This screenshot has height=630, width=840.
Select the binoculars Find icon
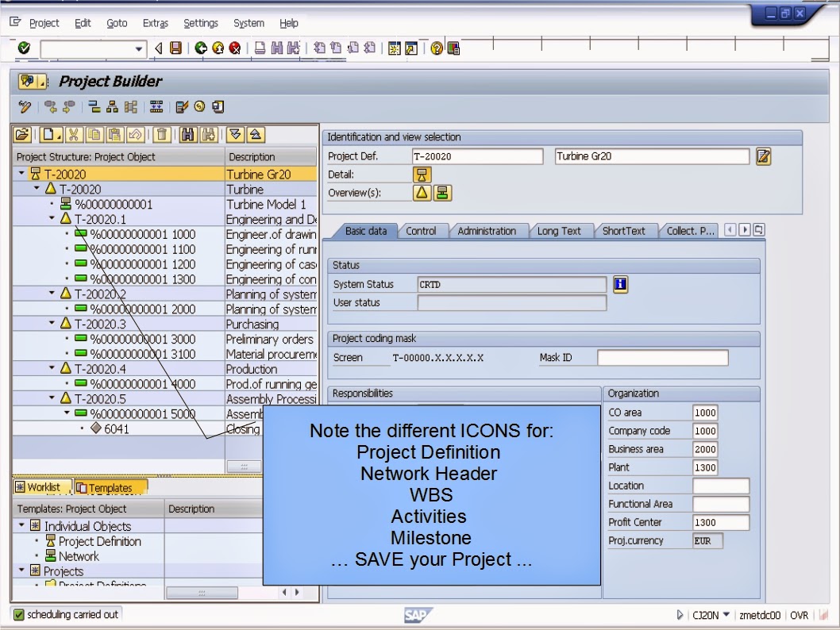[187, 134]
